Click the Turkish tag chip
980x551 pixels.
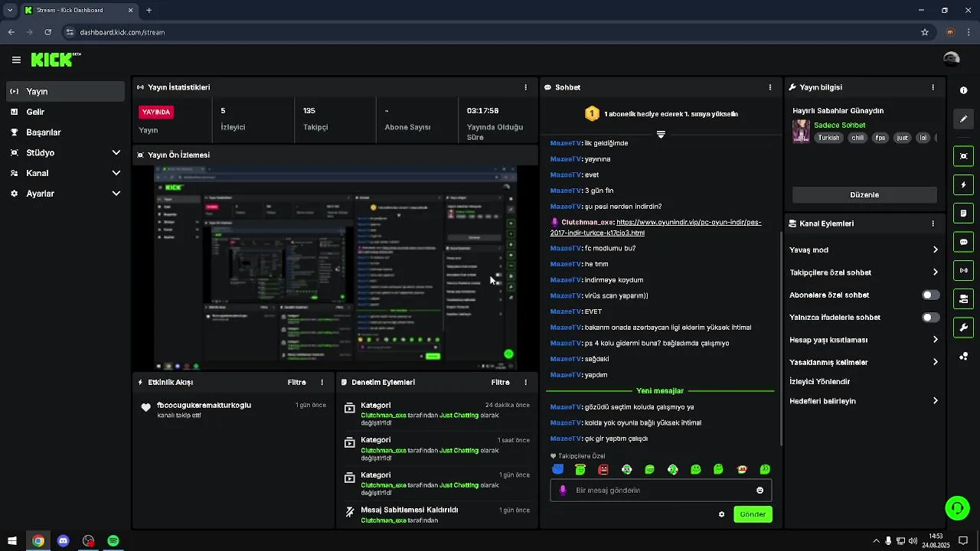click(828, 139)
